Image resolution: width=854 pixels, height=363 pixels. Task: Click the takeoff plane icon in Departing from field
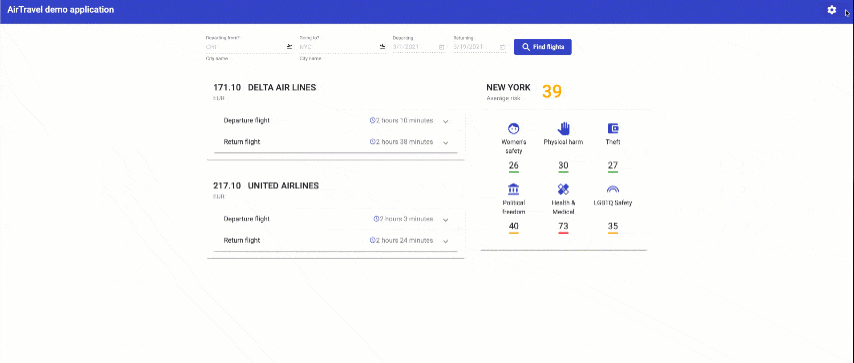click(x=289, y=47)
